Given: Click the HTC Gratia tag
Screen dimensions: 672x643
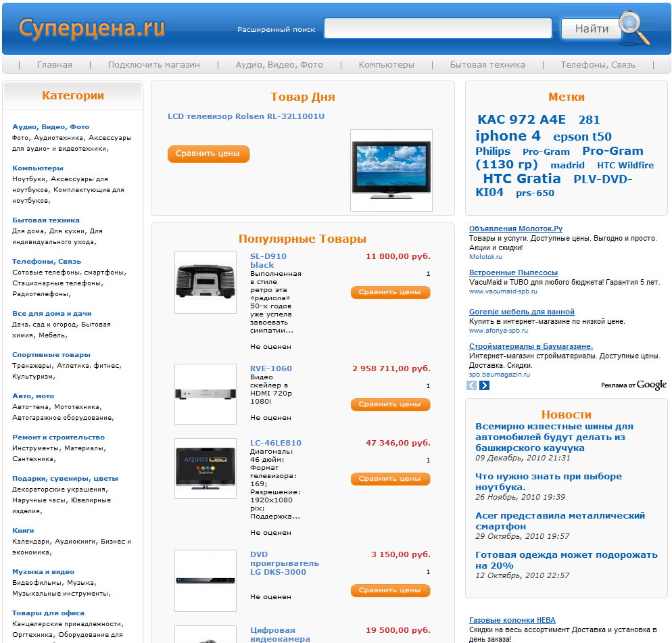Looking at the screenshot, I should point(521,178).
